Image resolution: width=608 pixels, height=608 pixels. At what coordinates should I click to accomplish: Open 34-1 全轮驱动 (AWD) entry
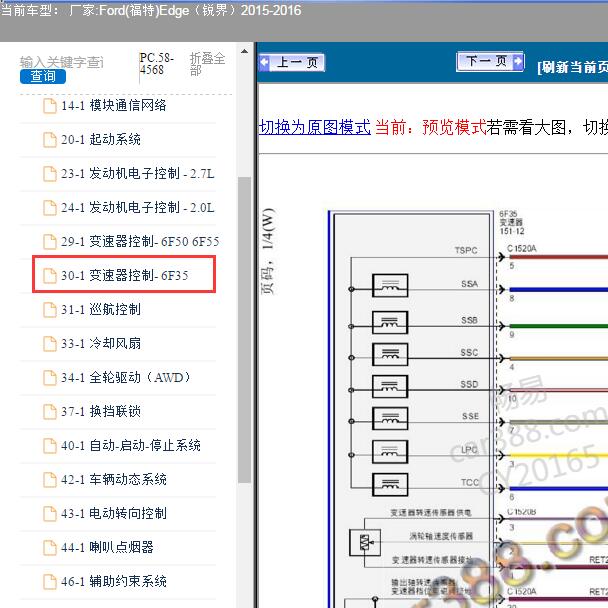[126, 377]
